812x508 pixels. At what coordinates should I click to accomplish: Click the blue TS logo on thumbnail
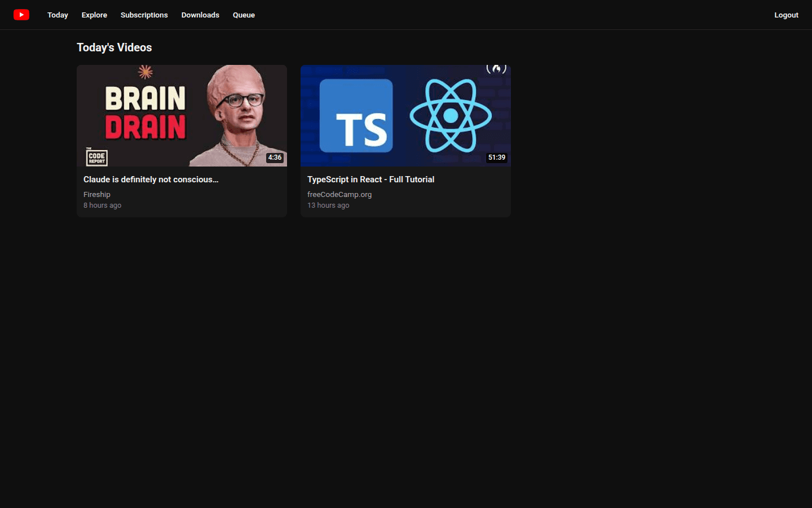pyautogui.click(x=356, y=116)
